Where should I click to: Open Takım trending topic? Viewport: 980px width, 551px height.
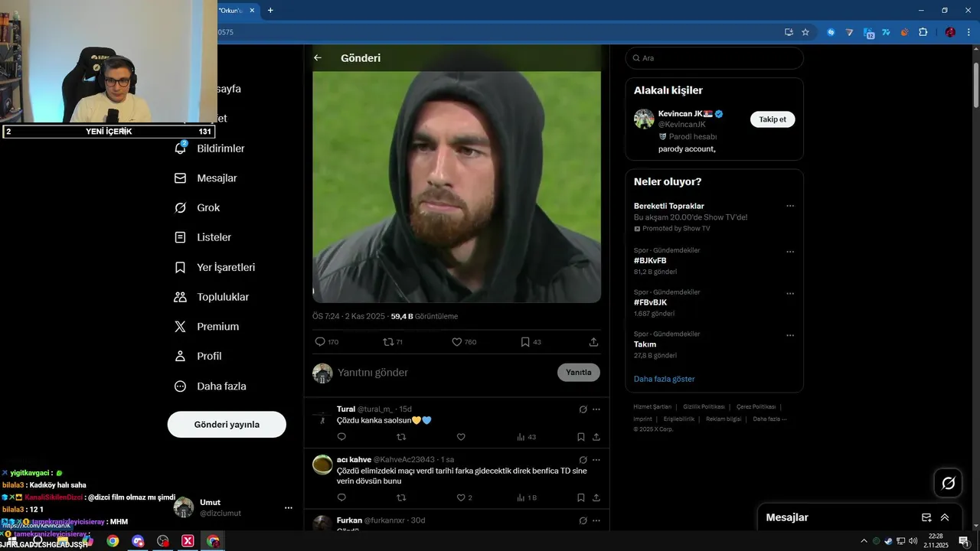[645, 344]
